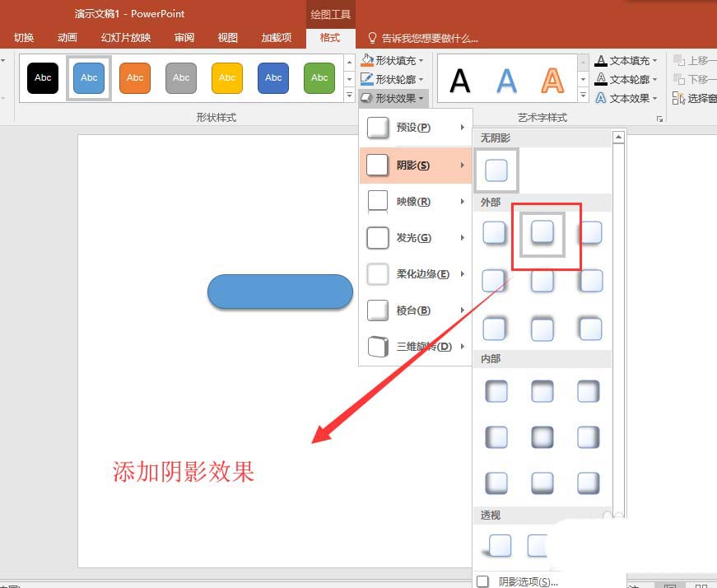Open the 映像(R) submenu
The image size is (717, 588).
click(416, 201)
